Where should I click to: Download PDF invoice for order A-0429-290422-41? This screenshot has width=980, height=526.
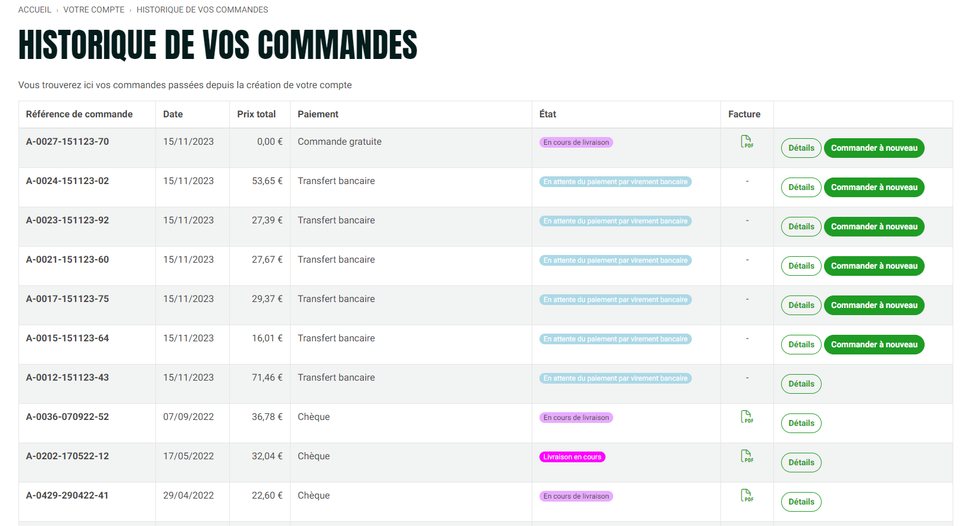[747, 496]
